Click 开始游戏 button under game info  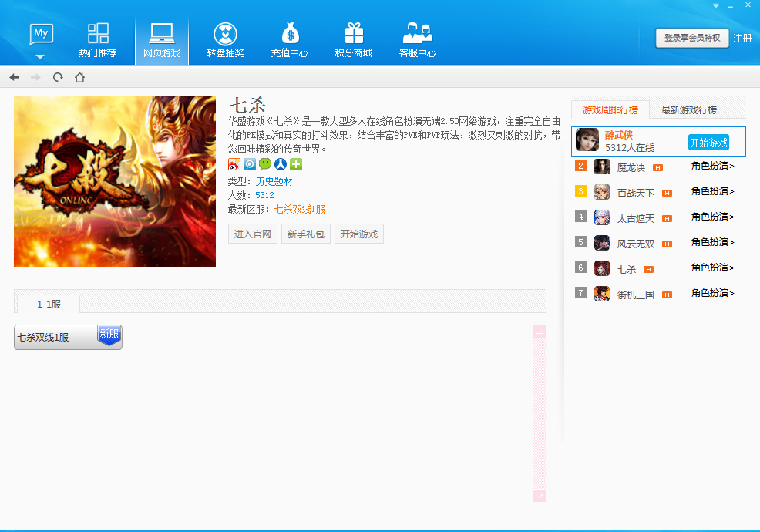pos(359,234)
